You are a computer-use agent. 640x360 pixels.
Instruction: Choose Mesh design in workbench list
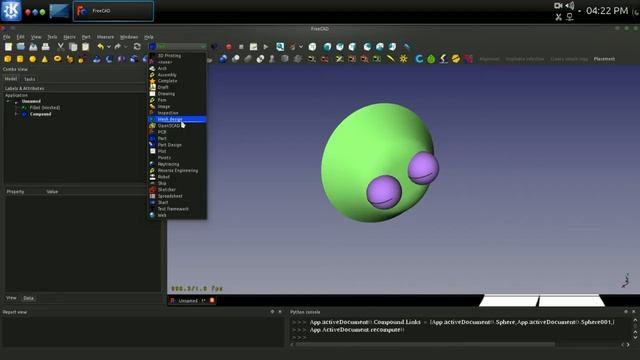coord(177,119)
